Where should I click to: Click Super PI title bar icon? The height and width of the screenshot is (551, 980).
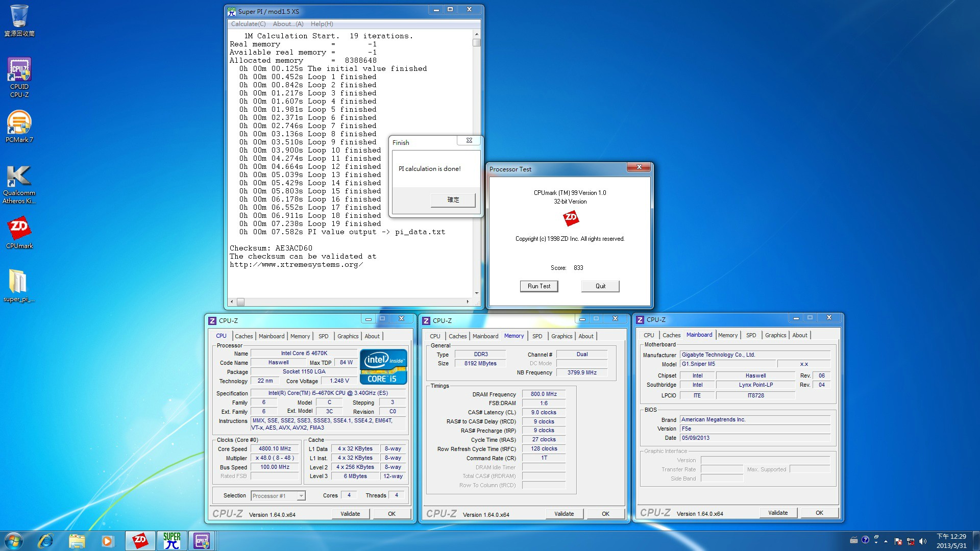[232, 11]
